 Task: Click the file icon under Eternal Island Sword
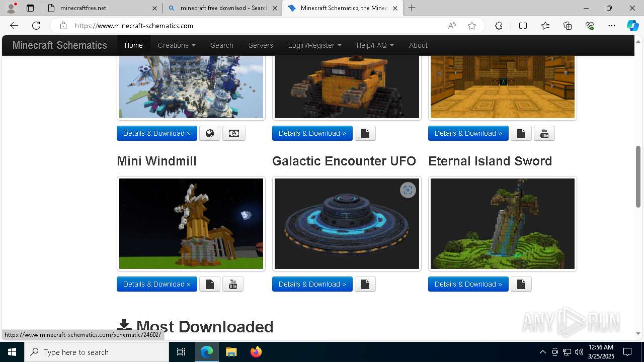(521, 284)
